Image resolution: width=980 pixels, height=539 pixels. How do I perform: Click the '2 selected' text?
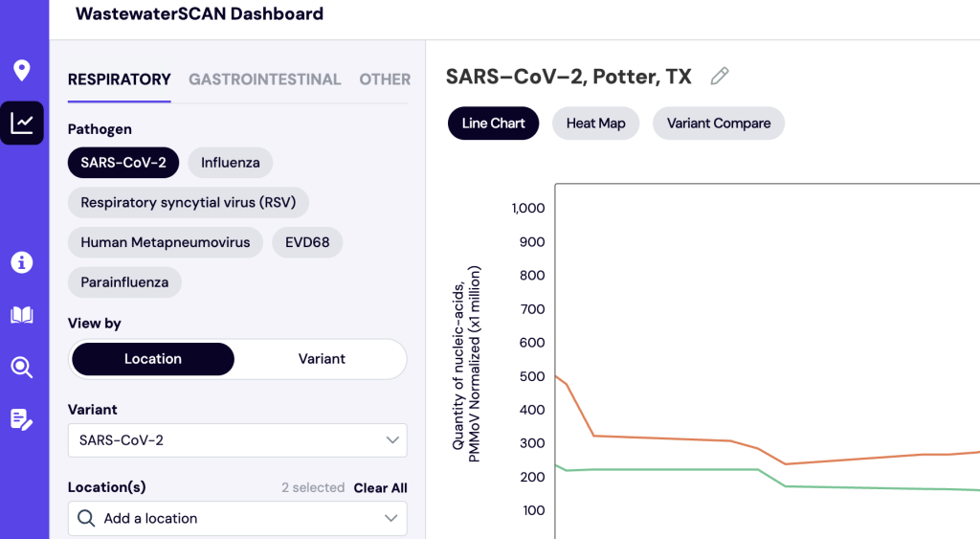tap(313, 487)
